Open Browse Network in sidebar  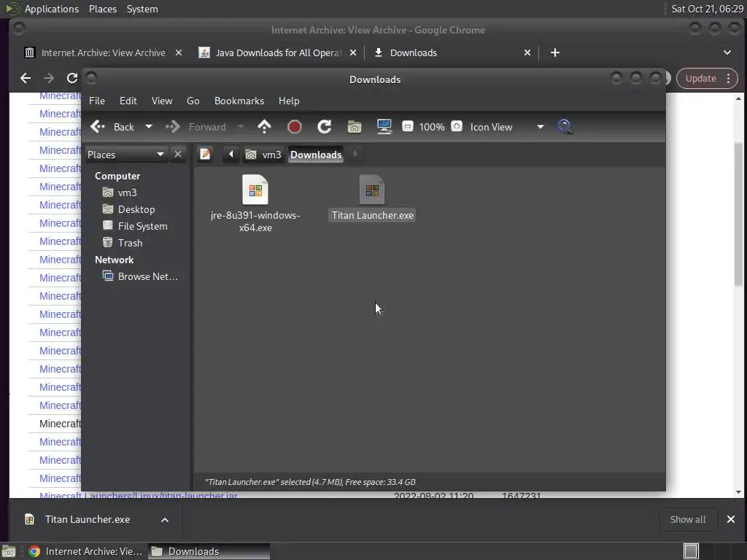click(x=147, y=276)
